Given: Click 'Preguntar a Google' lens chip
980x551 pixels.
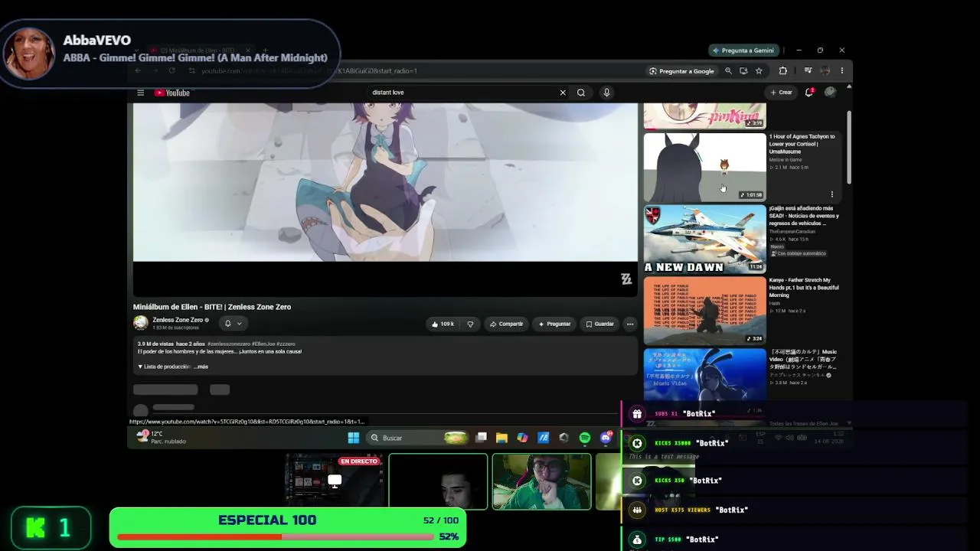Looking at the screenshot, I should (x=681, y=71).
